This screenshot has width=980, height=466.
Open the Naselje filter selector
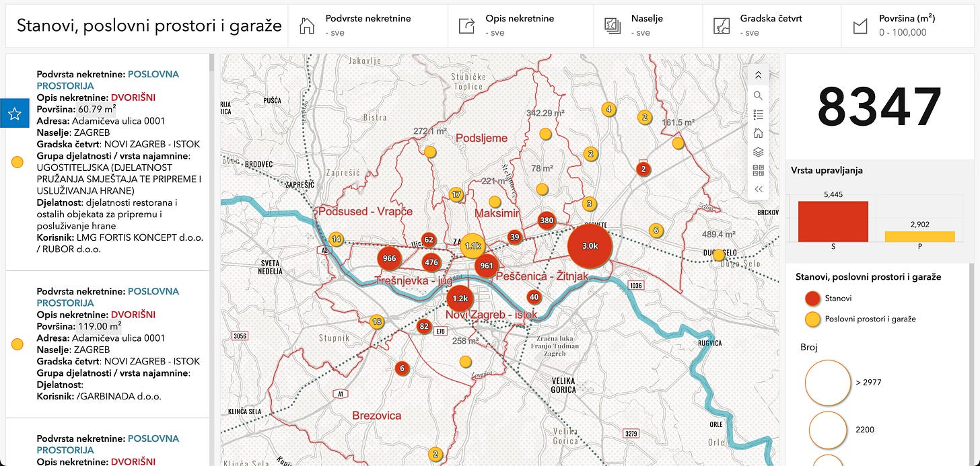(647, 26)
